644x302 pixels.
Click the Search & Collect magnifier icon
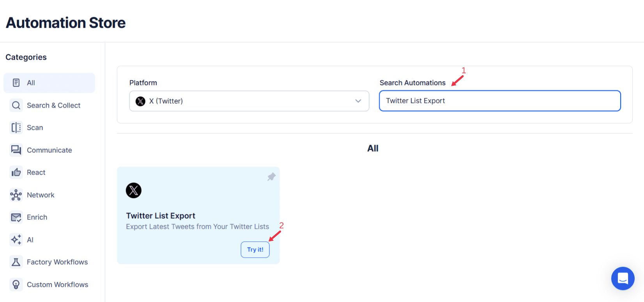point(16,105)
